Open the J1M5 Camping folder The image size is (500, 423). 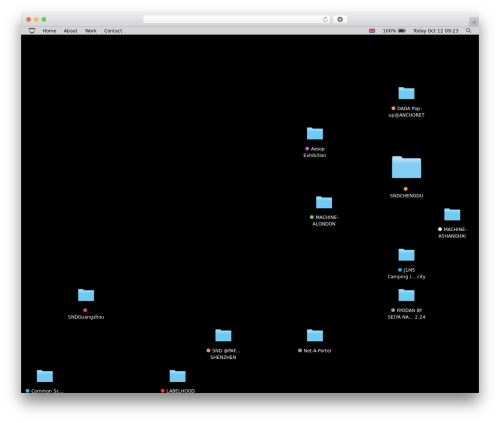pyautogui.click(x=406, y=255)
